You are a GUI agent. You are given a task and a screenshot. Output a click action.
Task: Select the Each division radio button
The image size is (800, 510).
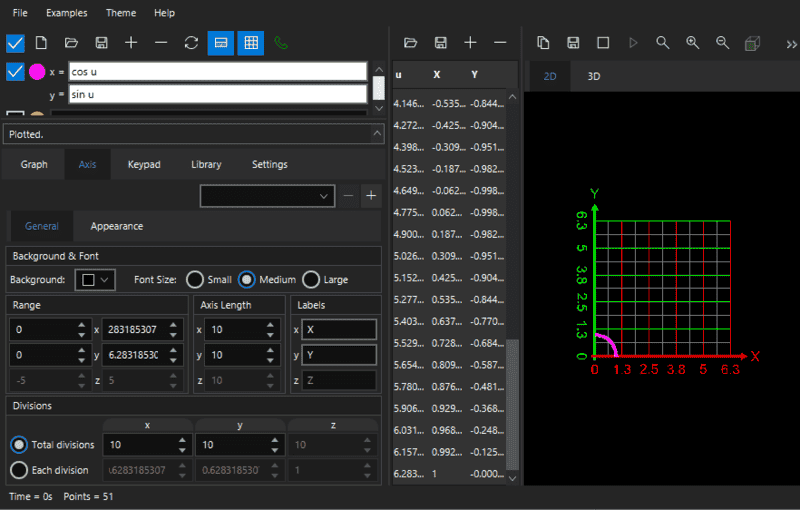(19, 470)
